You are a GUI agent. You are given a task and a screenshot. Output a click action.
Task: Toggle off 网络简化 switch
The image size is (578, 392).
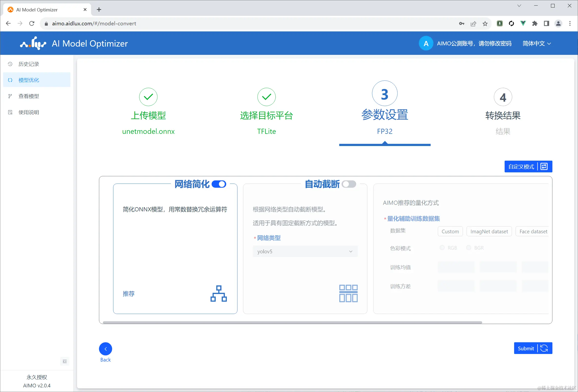219,184
